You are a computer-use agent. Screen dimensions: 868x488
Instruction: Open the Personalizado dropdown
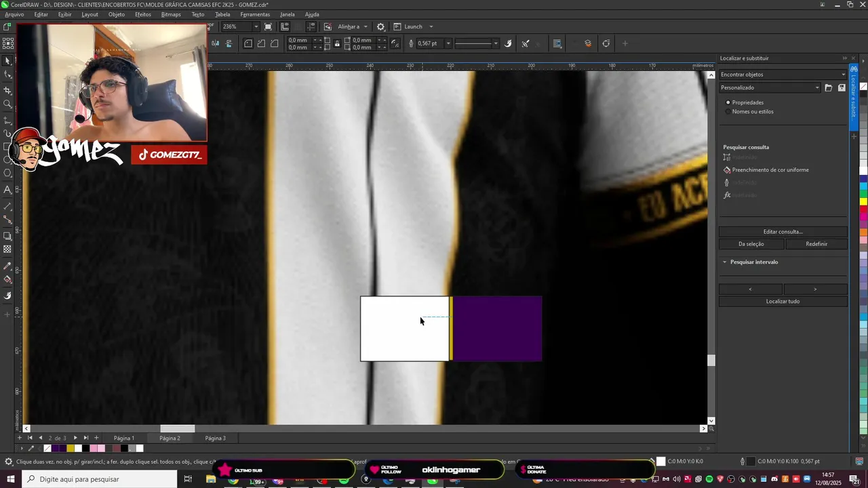770,87
